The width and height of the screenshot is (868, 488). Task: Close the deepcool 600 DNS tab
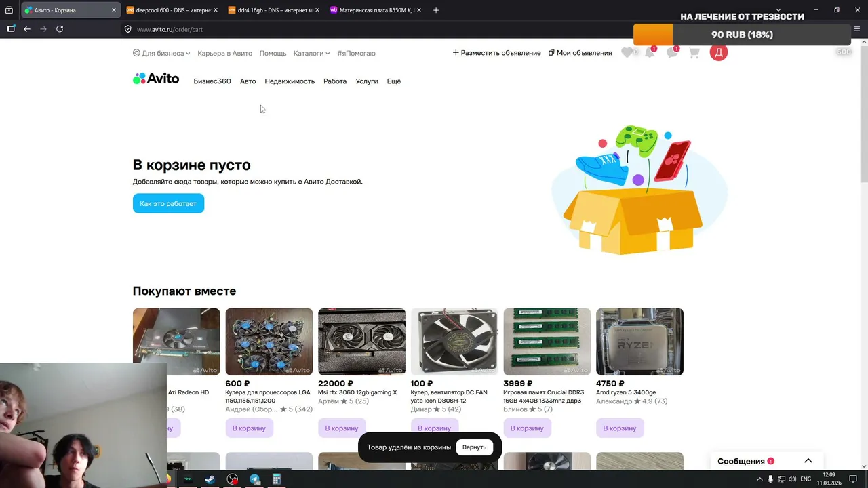[x=216, y=10]
